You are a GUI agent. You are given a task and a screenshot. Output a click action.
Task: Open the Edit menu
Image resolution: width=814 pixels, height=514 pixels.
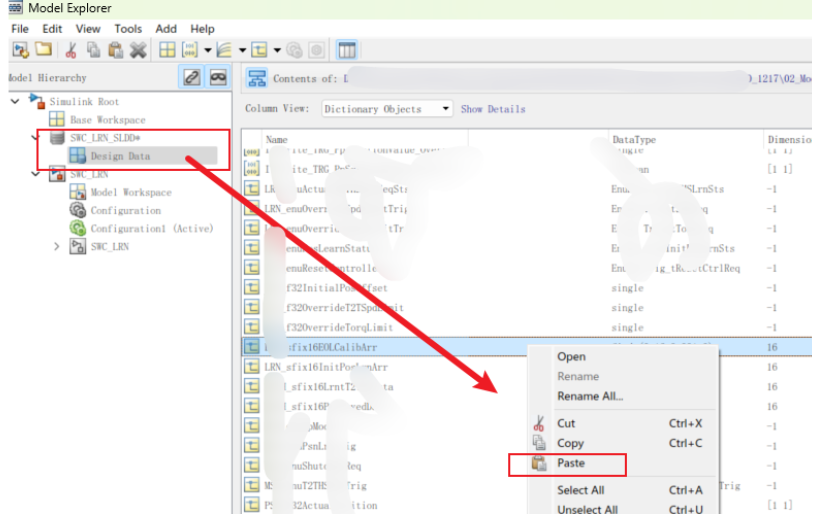[52, 29]
